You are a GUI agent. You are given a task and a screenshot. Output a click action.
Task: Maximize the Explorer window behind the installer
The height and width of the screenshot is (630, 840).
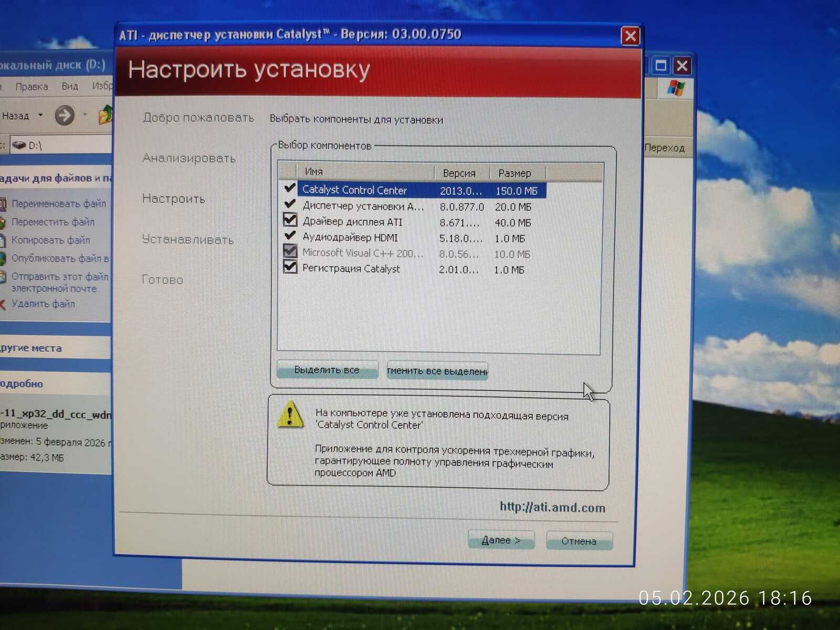[x=661, y=65]
